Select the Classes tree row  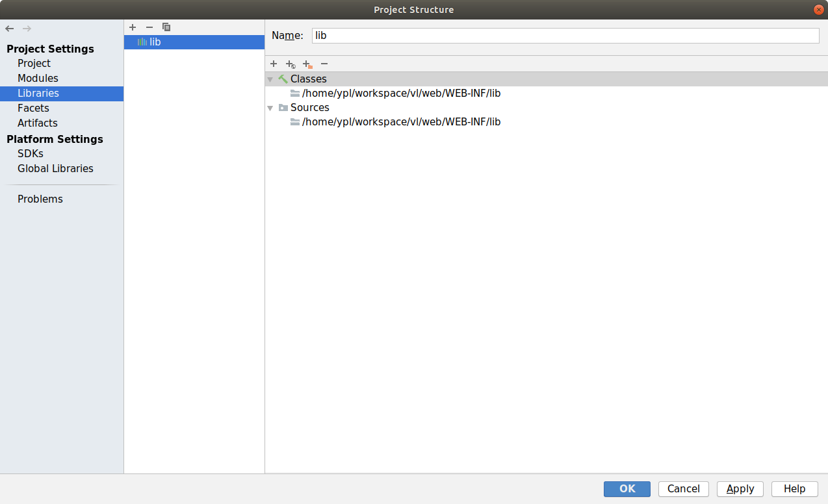pyautogui.click(x=547, y=79)
